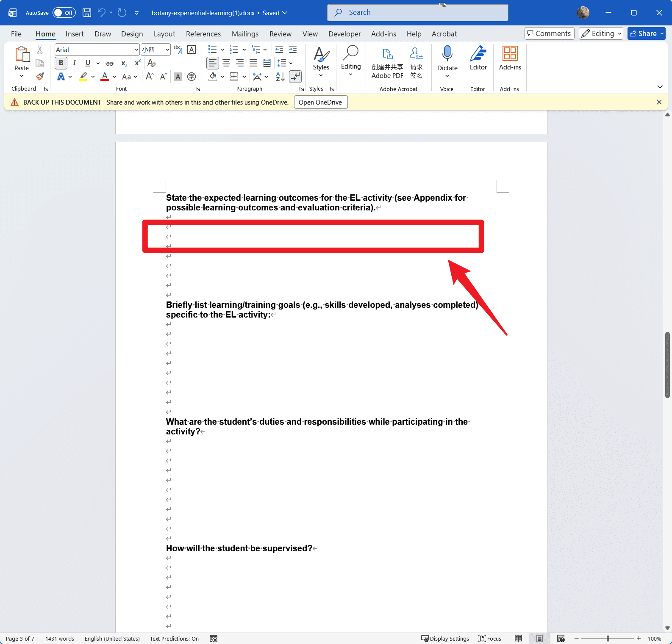Click the Paste clipboard icon

coord(22,54)
